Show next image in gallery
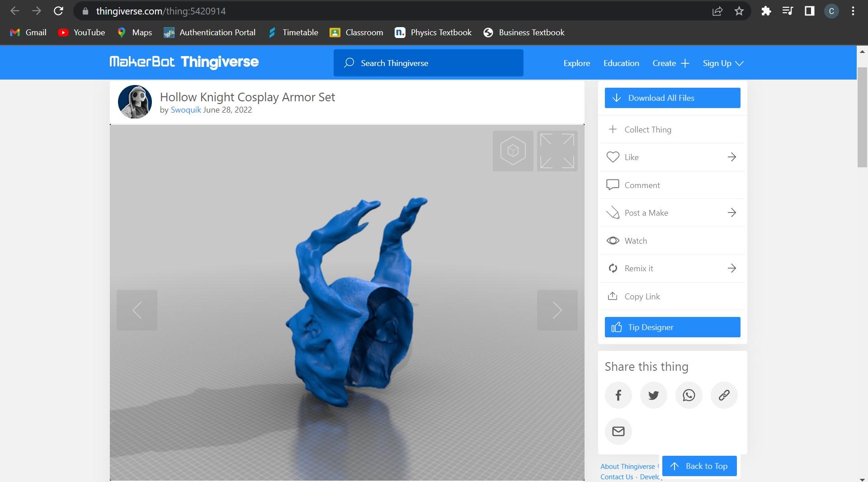Viewport: 868px width, 482px height. click(x=557, y=310)
